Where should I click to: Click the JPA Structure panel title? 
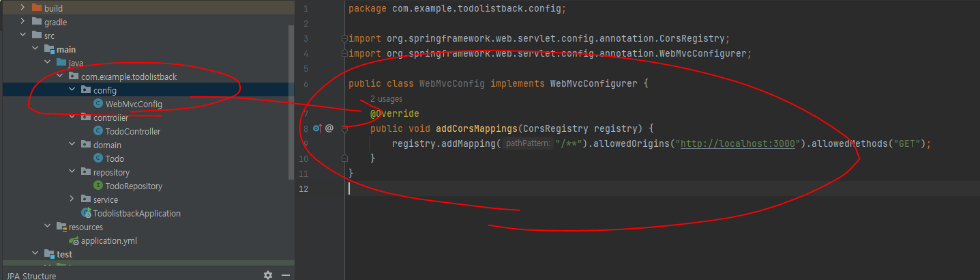pos(31,276)
